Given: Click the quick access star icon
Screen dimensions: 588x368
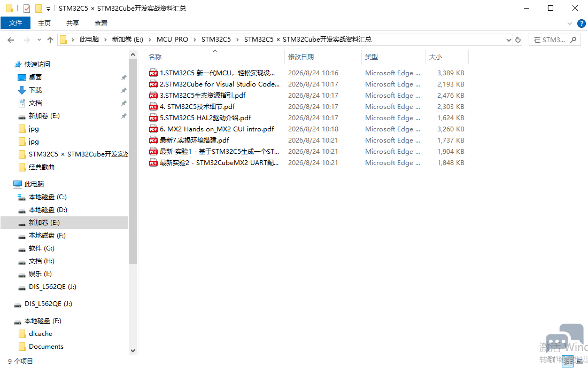Looking at the screenshot, I should click(18, 65).
